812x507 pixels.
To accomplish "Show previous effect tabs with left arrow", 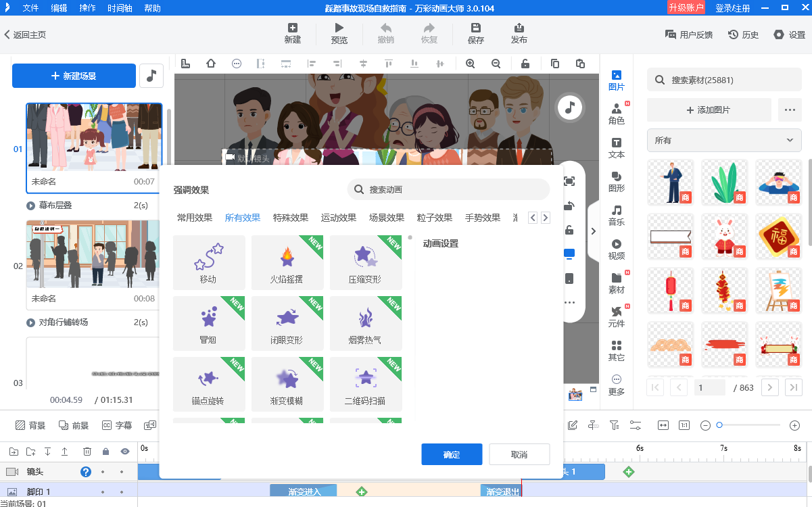I will tap(533, 218).
